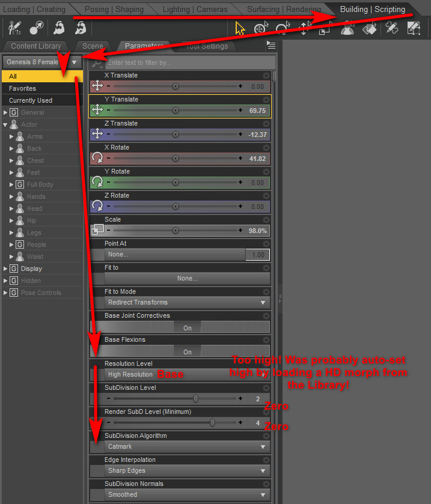Screen dimensions: 431x504
Task: Open the Parameters pane options menu icon
Action: pos(271,46)
